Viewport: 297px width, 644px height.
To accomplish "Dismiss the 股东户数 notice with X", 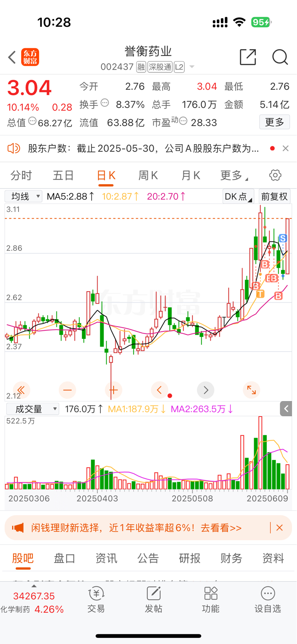I will (x=286, y=148).
